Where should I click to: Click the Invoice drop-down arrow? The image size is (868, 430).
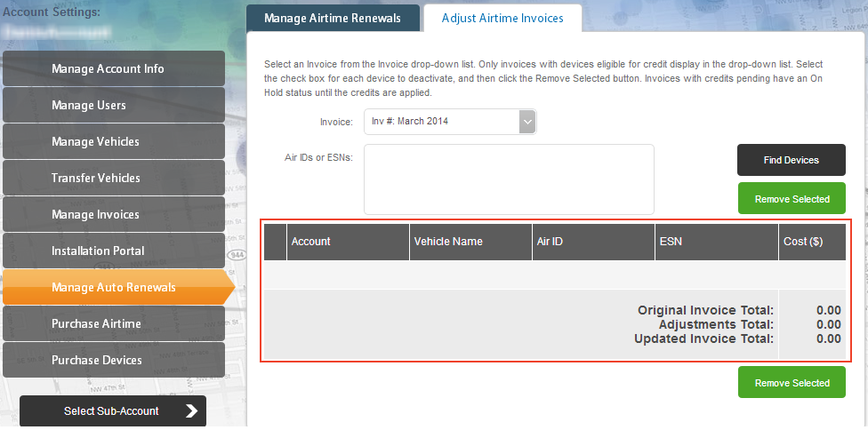tap(527, 122)
